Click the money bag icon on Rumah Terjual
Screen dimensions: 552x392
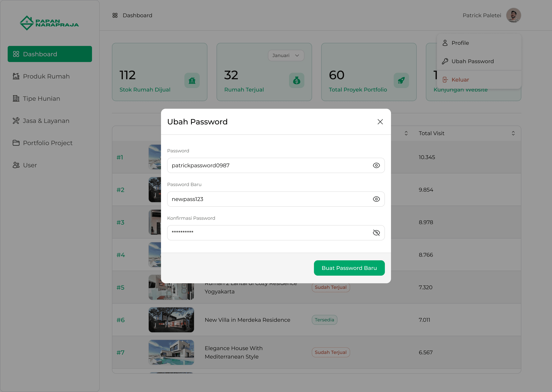[x=297, y=81]
